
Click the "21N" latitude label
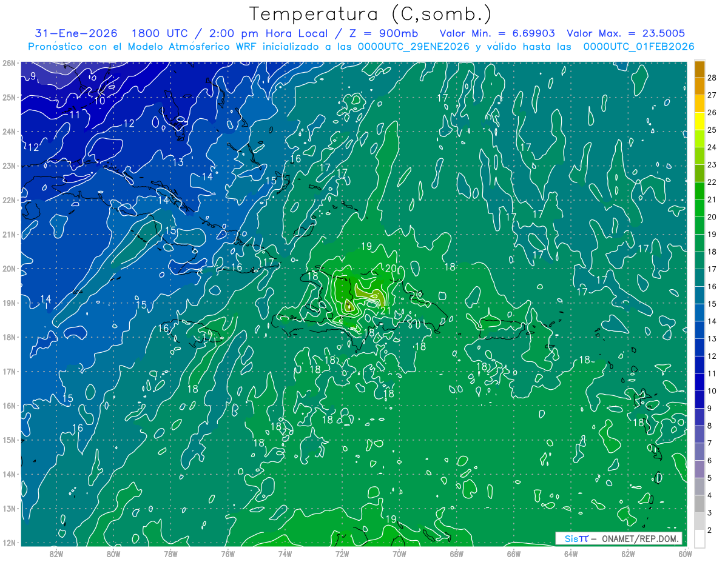9,235
